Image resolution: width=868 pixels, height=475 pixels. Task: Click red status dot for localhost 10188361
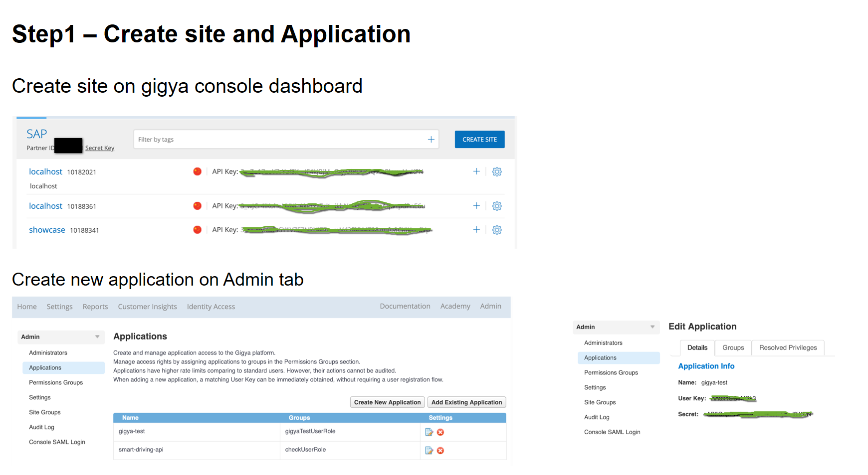[x=198, y=206]
